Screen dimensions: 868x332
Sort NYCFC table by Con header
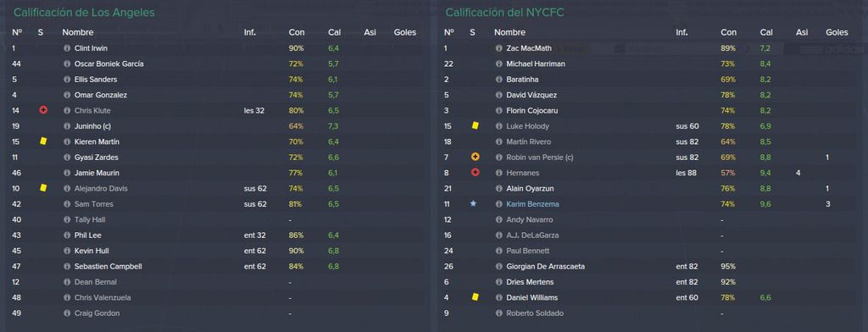click(x=728, y=33)
